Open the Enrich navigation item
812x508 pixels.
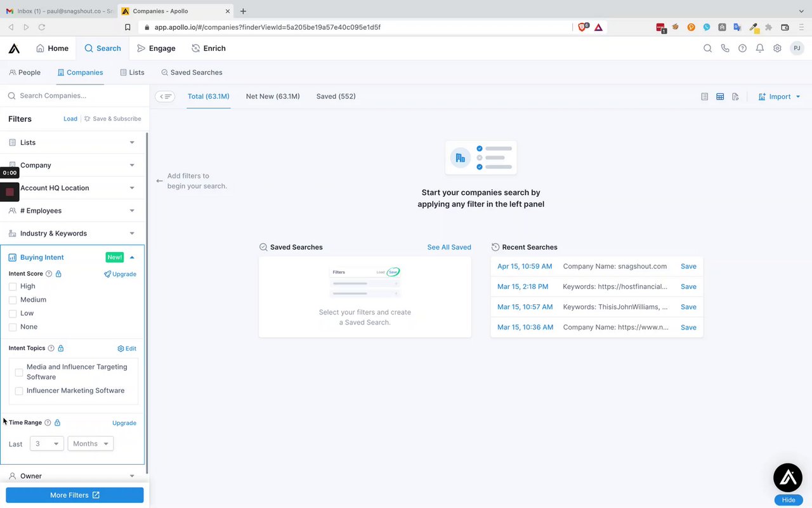coord(209,48)
